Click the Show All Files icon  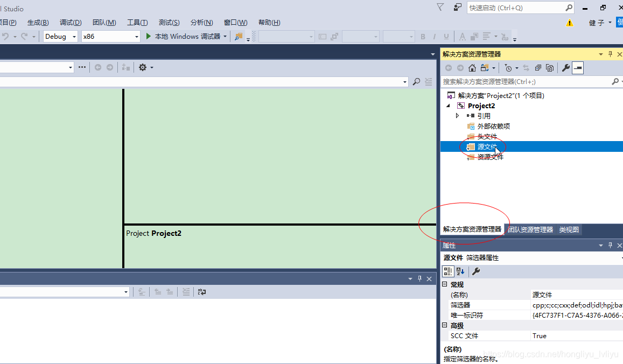[x=550, y=68]
